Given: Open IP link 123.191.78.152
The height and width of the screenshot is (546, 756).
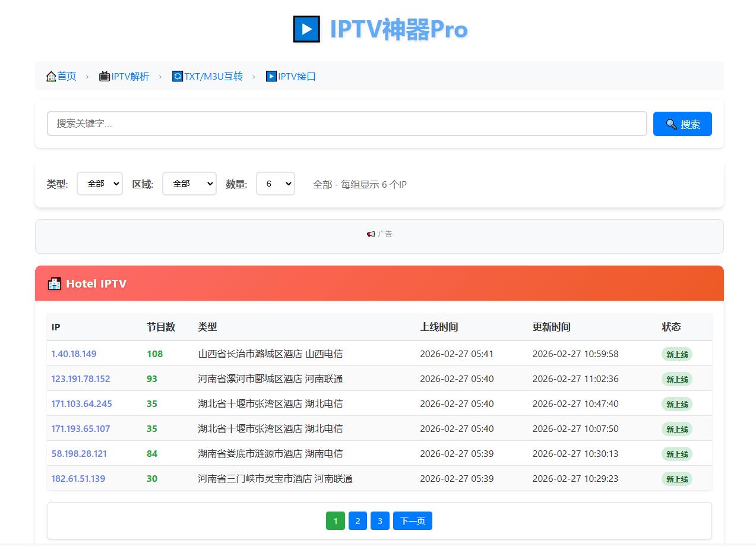Looking at the screenshot, I should click(81, 379).
